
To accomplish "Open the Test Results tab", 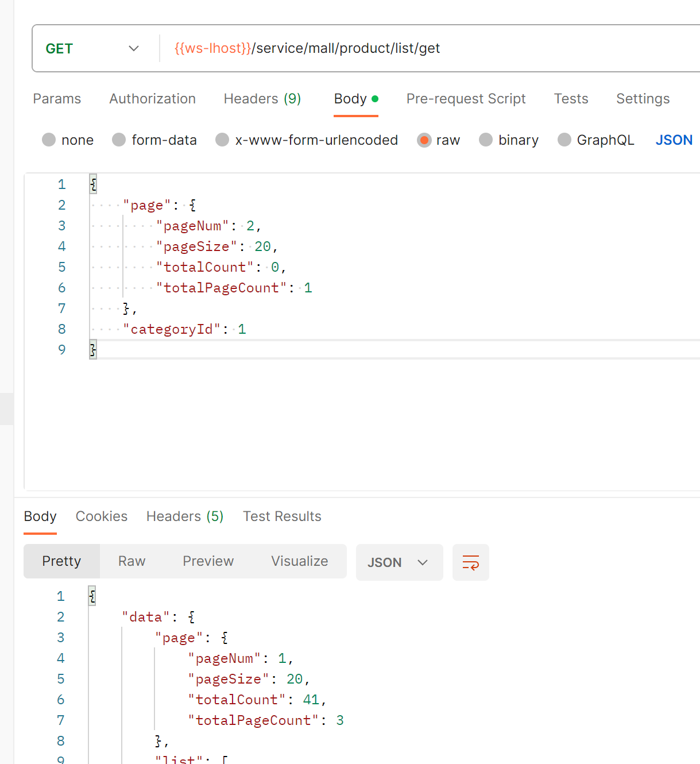I will tap(282, 516).
